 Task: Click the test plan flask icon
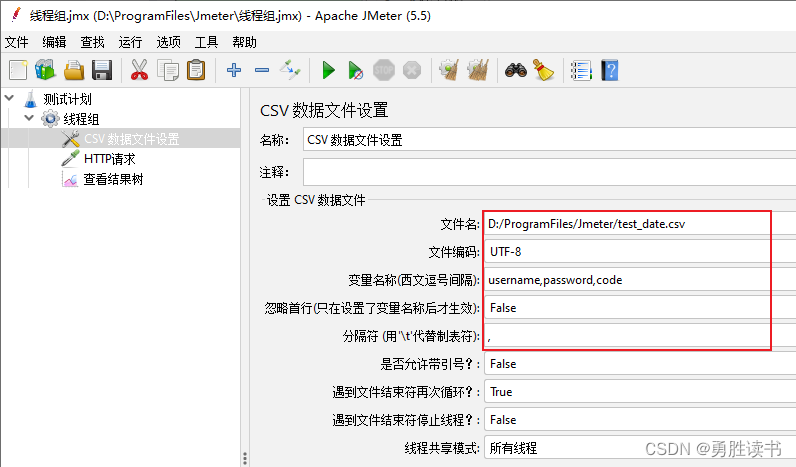tap(30, 99)
